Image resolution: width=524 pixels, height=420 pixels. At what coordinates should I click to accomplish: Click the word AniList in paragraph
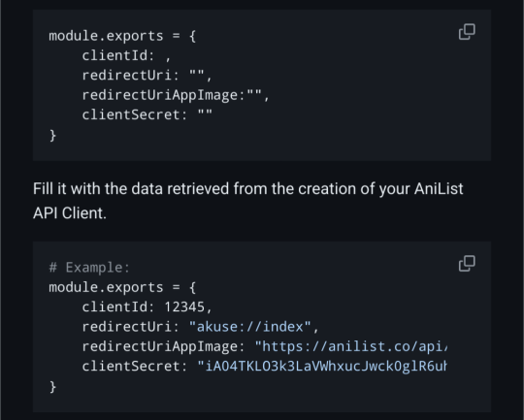(x=439, y=189)
